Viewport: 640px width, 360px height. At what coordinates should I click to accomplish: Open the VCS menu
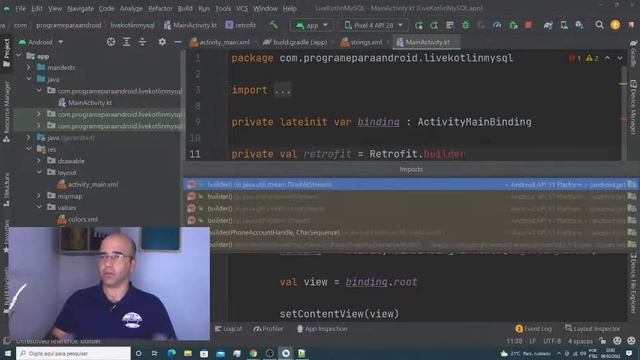242,8
